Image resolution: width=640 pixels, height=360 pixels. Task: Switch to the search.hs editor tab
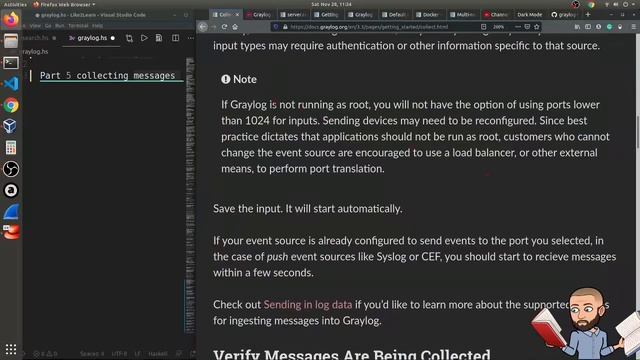point(39,38)
